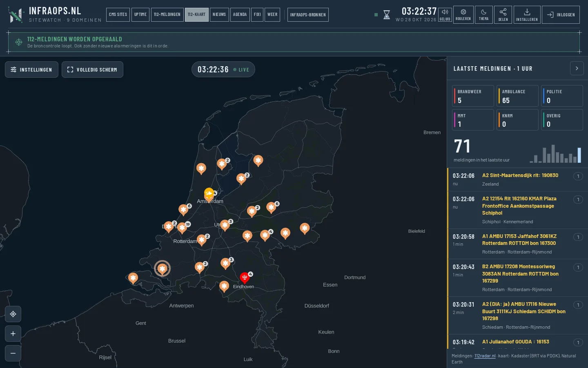Open the A2 Sint-Maartensdijk rit alert
The width and height of the screenshot is (588, 368).
517,180
